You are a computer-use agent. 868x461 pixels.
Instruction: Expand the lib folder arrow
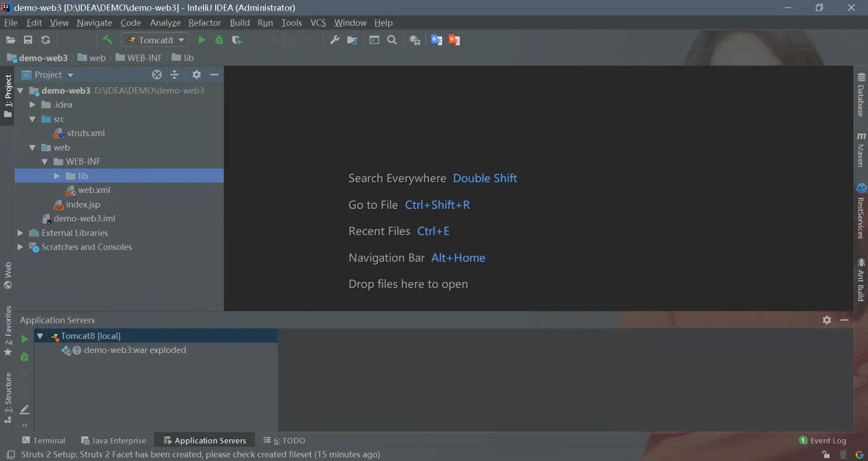tap(57, 176)
